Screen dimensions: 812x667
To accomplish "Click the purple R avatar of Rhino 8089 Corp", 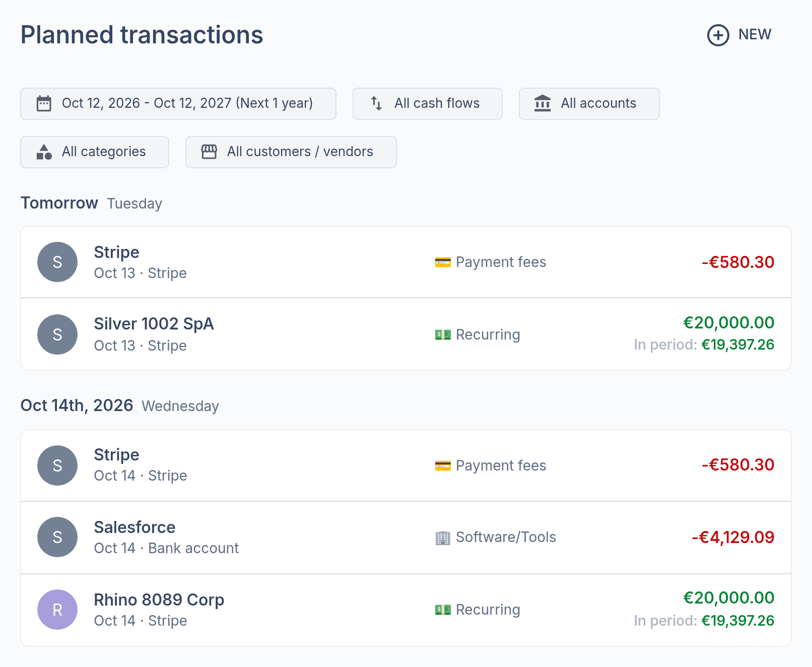I will click(57, 610).
